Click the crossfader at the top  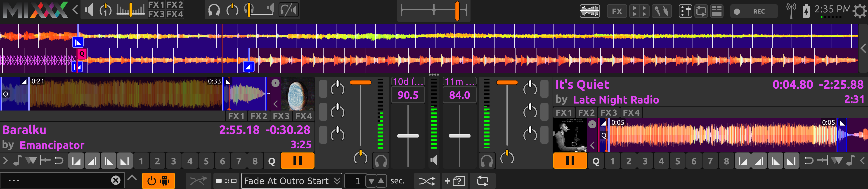[434, 11]
